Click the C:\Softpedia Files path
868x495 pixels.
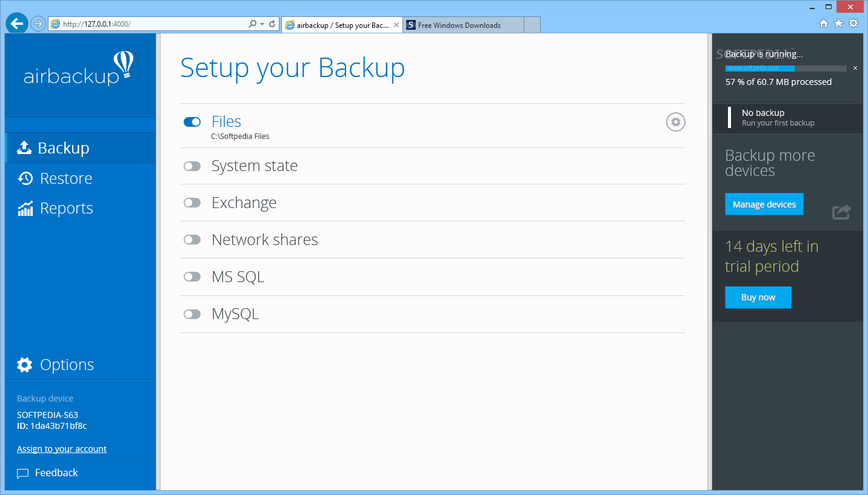[240, 136]
